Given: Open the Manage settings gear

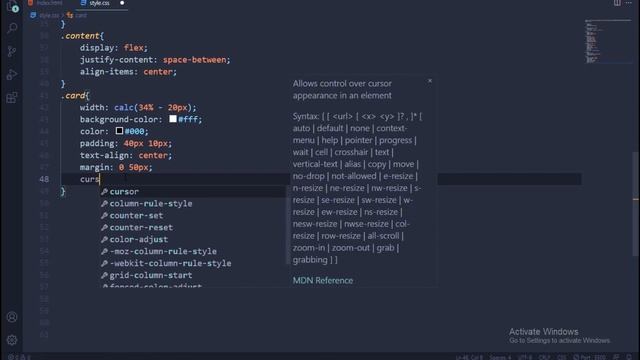Looking at the screenshot, I should coord(12,340).
